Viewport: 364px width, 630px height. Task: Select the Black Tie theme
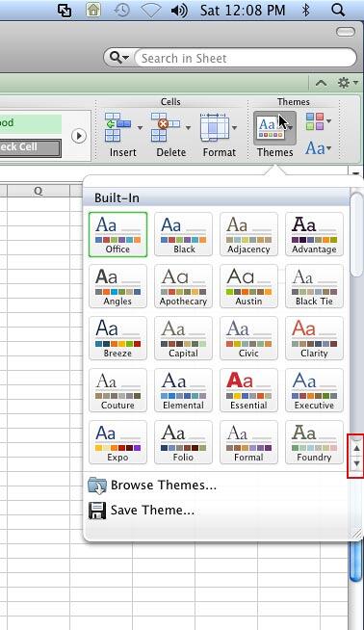(x=314, y=286)
